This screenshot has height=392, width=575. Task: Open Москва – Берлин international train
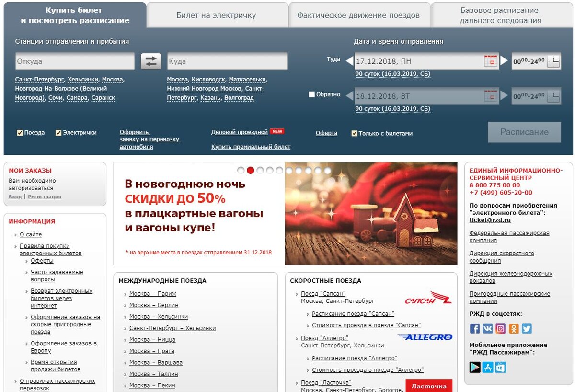[154, 305]
